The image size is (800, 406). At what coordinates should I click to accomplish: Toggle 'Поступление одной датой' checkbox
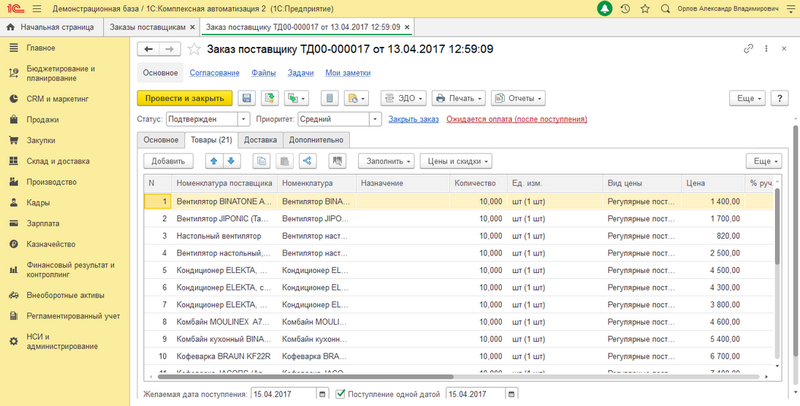point(341,394)
